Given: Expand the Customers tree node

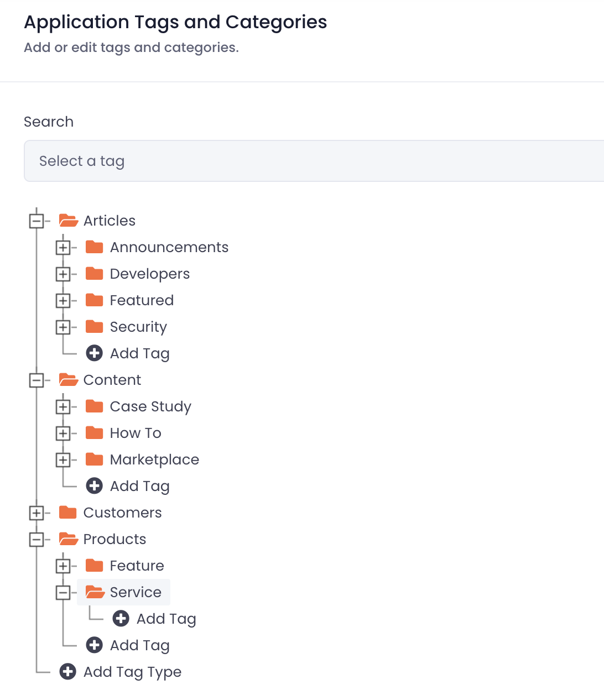Looking at the screenshot, I should (37, 513).
